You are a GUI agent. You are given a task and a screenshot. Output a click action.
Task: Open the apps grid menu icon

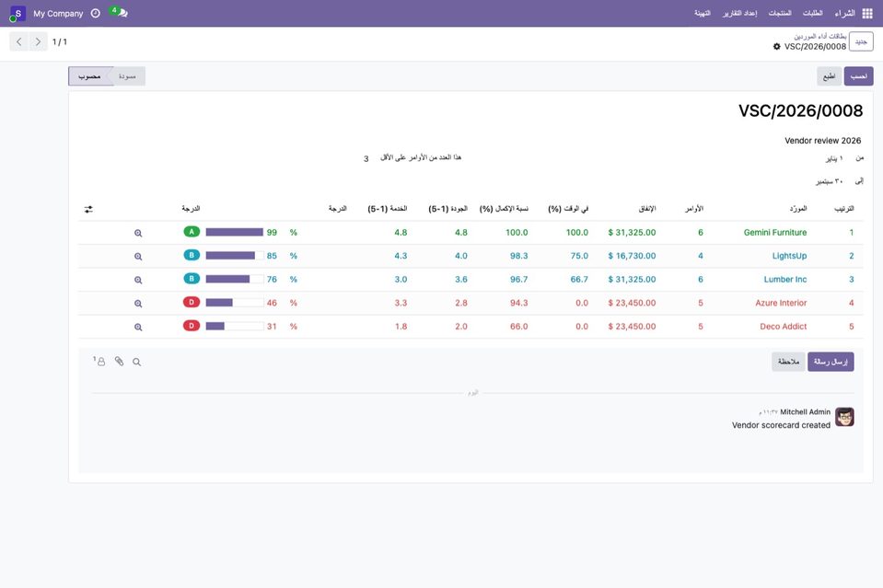(x=867, y=14)
